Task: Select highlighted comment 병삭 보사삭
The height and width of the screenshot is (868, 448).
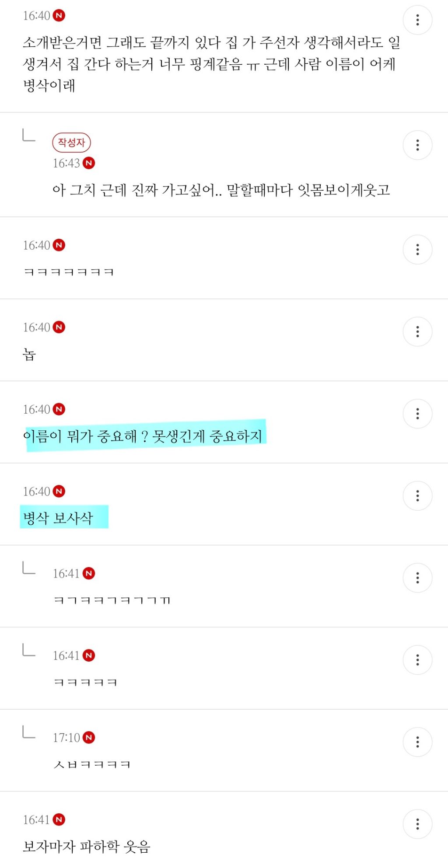Action: (58, 518)
